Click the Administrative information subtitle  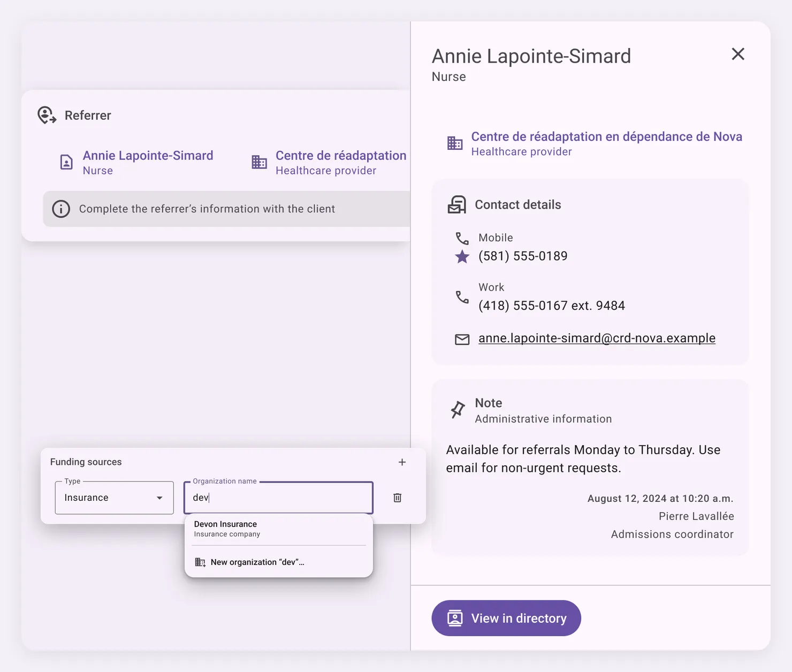pyautogui.click(x=543, y=419)
